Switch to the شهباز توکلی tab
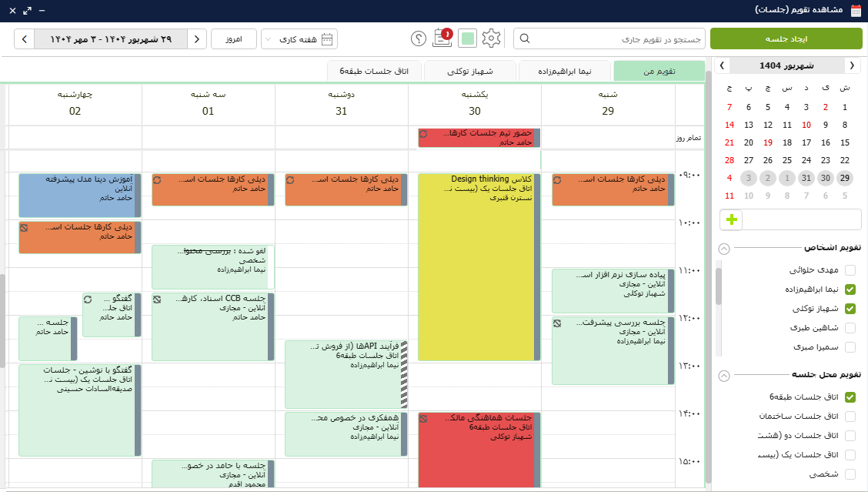Image resolution: width=868 pixels, height=492 pixels. (x=470, y=72)
